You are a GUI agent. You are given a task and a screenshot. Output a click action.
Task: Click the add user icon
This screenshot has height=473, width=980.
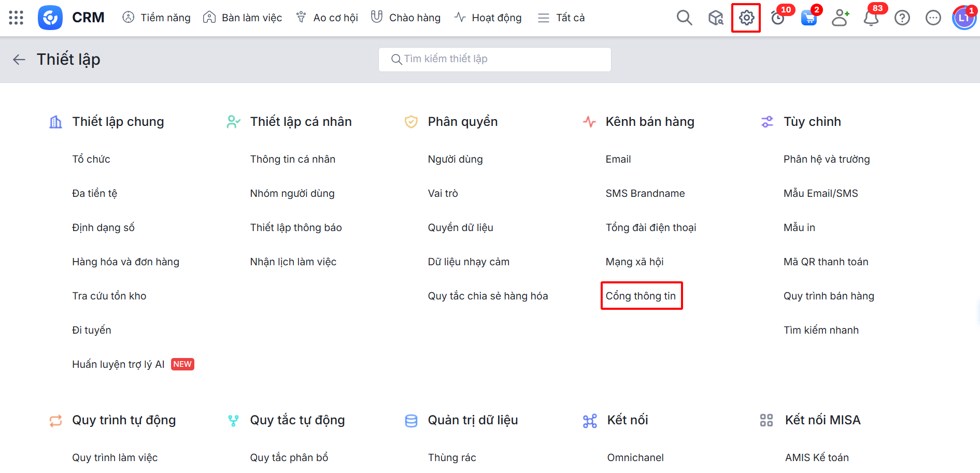840,18
